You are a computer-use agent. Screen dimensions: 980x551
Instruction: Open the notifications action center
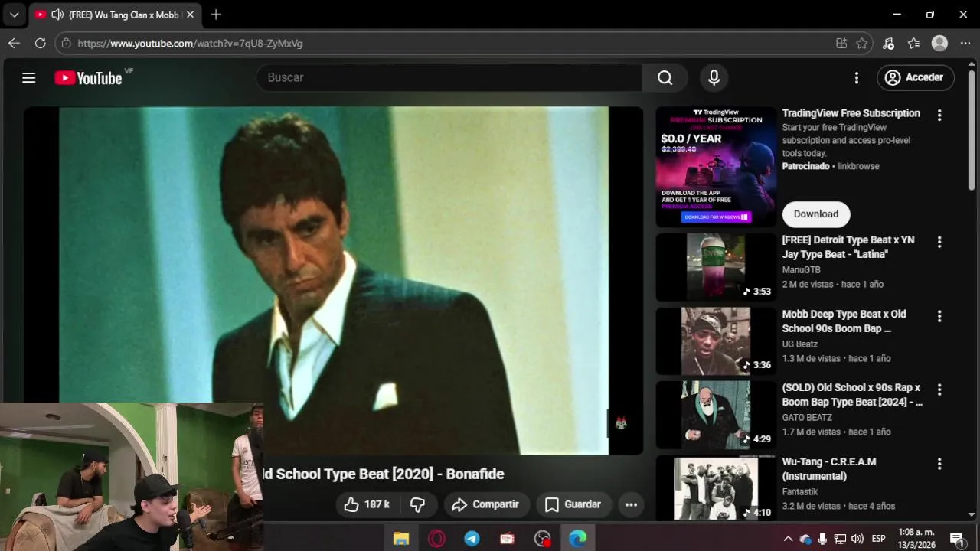pos(956,539)
